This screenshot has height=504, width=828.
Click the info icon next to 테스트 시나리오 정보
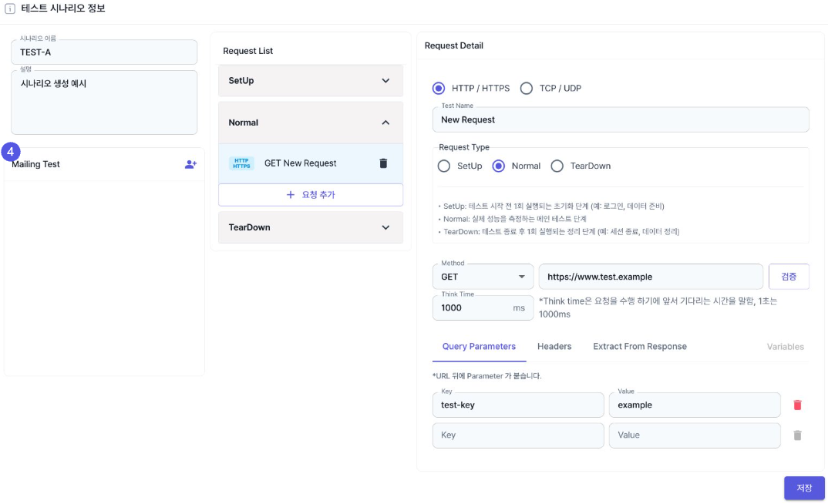10,8
